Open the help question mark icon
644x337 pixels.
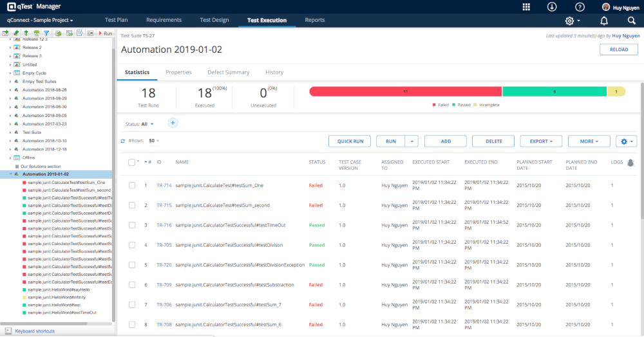[580, 7]
